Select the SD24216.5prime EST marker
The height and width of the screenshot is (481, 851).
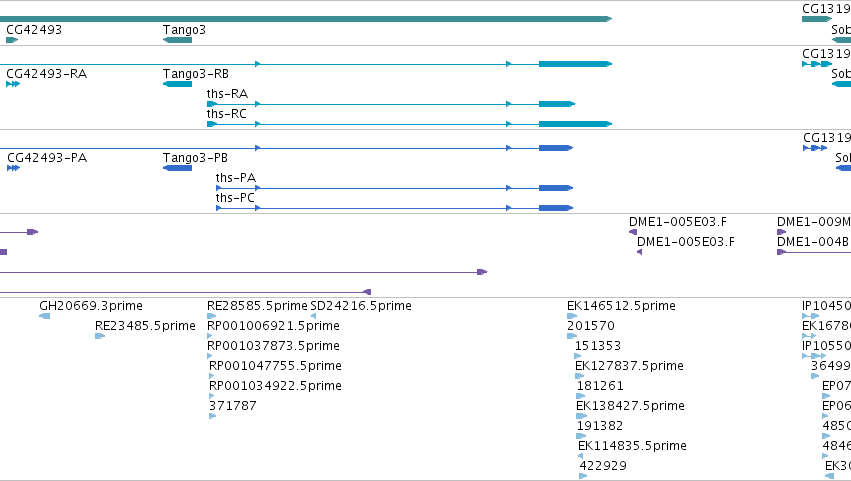(313, 316)
